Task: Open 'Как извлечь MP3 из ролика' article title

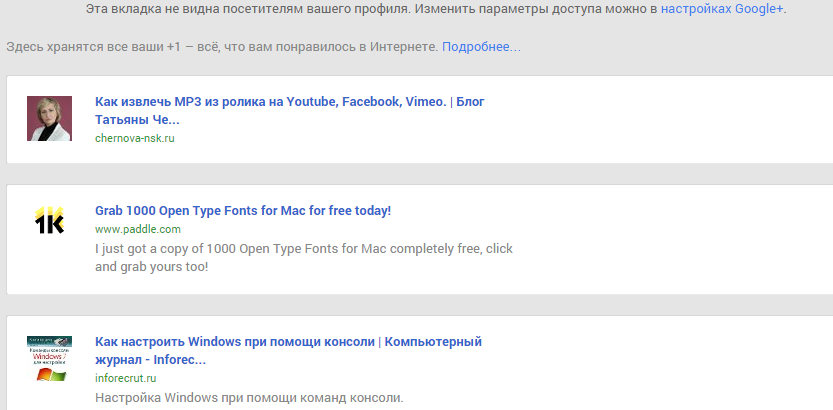Action: (x=290, y=110)
